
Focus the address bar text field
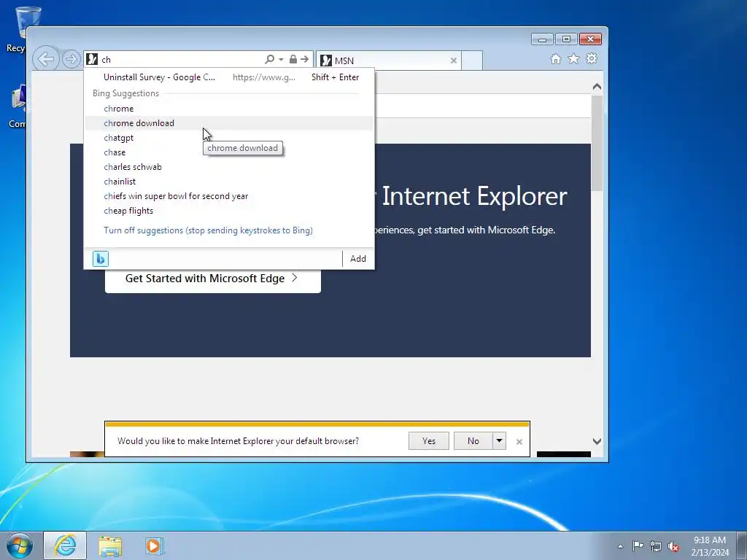coord(181,60)
